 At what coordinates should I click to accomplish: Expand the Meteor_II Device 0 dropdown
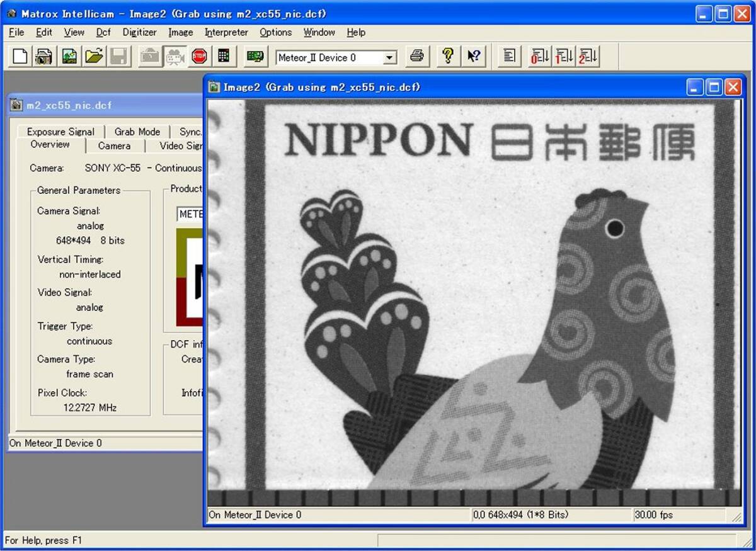pyautogui.click(x=390, y=58)
